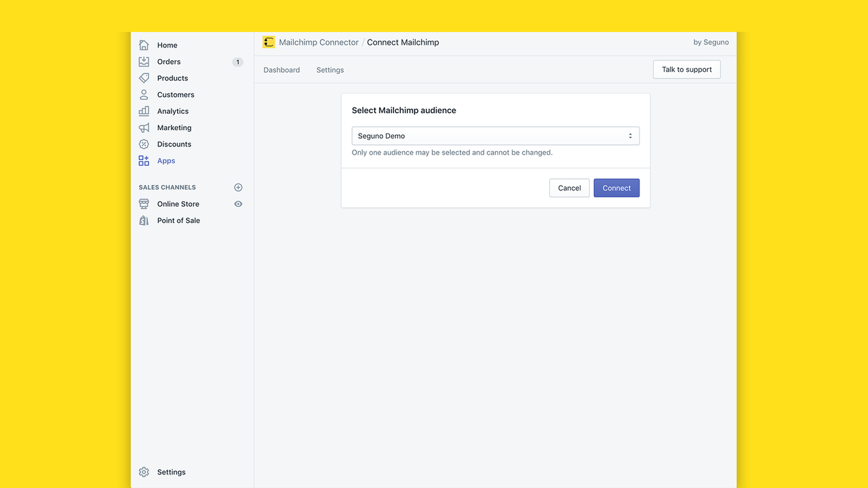
Task: Click the Home house icon
Action: 144,45
